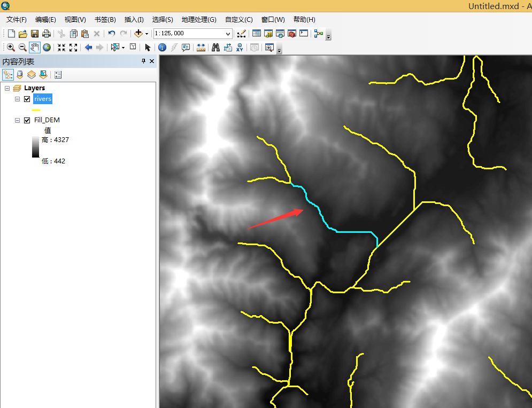This screenshot has width=532, height=408.
Task: Activate the Identify info tool
Action: 162,48
